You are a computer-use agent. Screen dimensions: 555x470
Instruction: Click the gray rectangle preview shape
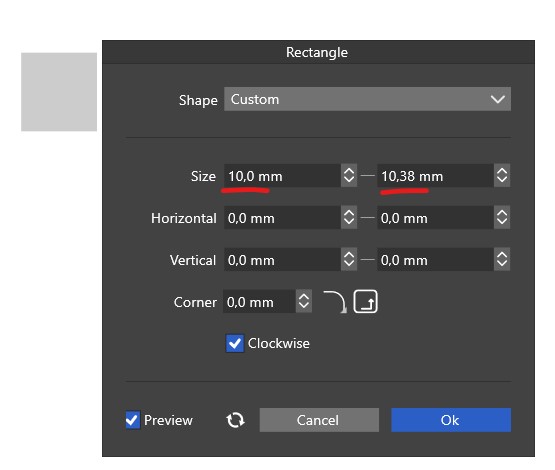coord(59,92)
